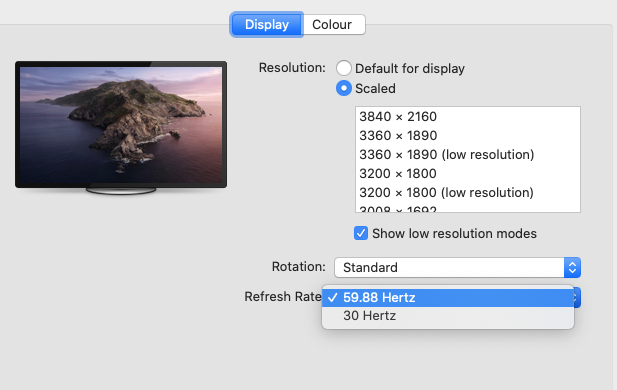The width and height of the screenshot is (617, 390).
Task: Choose Default for display resolution
Action: tap(344, 68)
